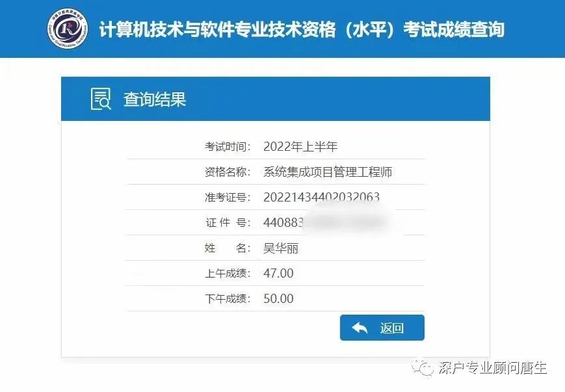Click the 下午成绩 score 50.00

click(x=278, y=298)
